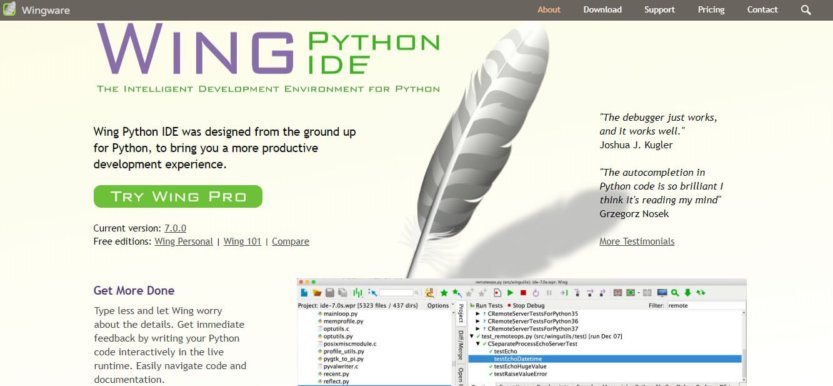833x386 pixels.
Task: Click the Step Over icon in toolbar
Action: click(590, 293)
